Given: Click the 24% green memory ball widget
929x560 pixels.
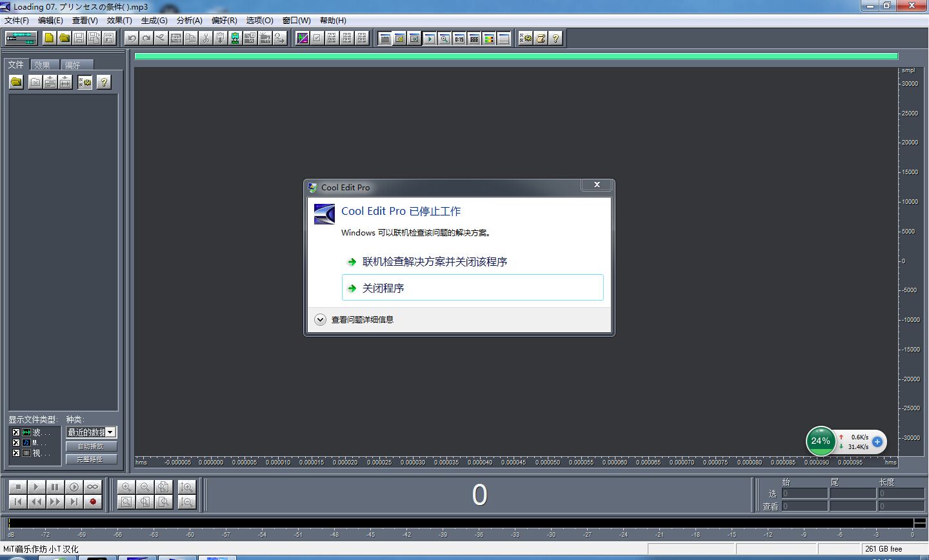Looking at the screenshot, I should [x=821, y=441].
